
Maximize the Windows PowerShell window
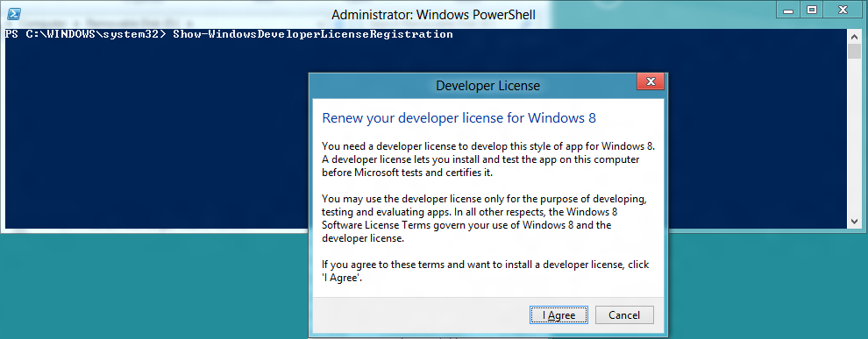click(x=812, y=11)
